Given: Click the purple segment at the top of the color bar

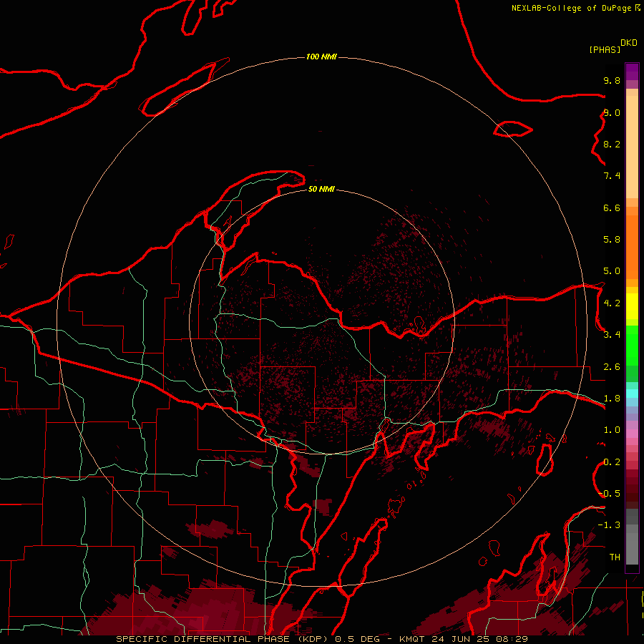Looking at the screenshot, I should [632, 72].
